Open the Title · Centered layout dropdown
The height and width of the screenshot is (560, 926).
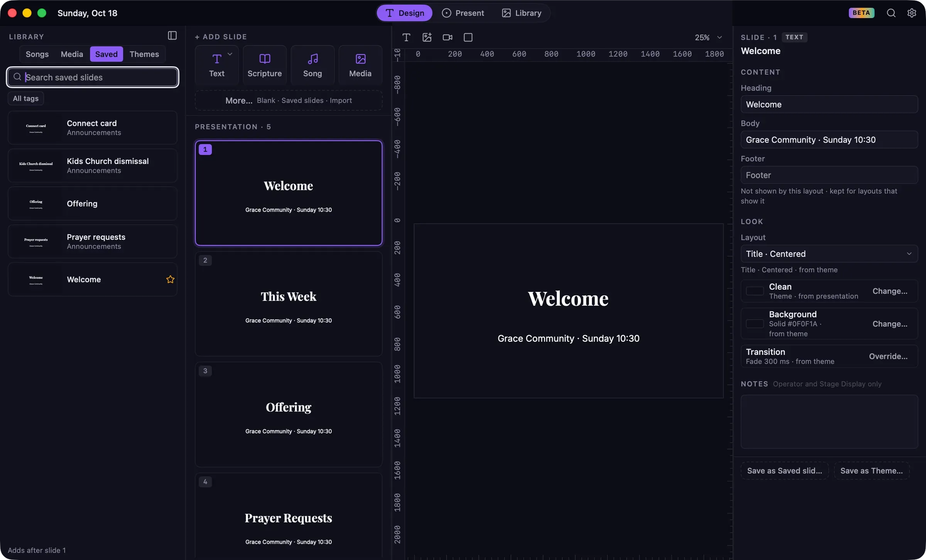pos(829,254)
